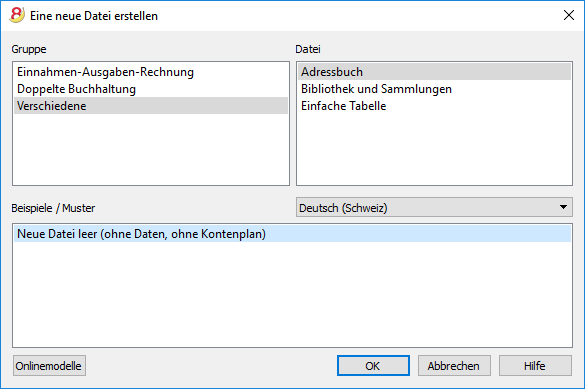Click the 'Beispiele / Muster' label
This screenshot has height=389, width=585.
tap(53, 208)
